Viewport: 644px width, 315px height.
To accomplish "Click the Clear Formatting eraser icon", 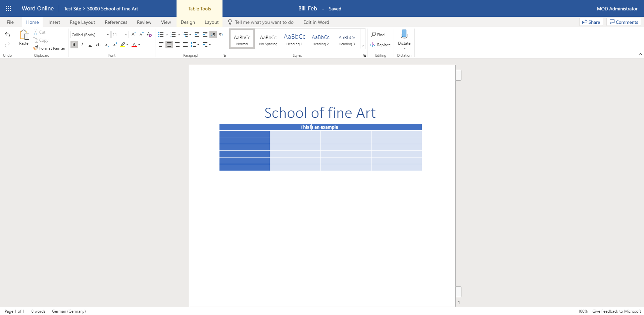I will pos(149,35).
